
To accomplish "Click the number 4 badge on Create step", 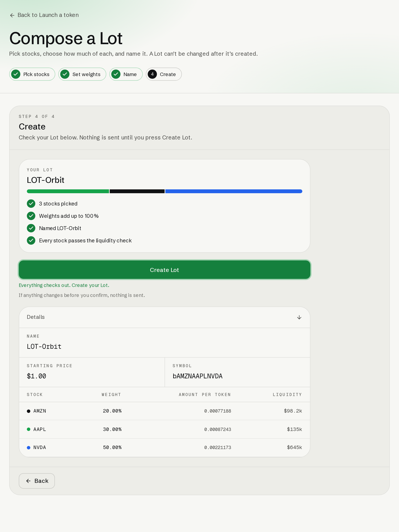I will point(152,74).
